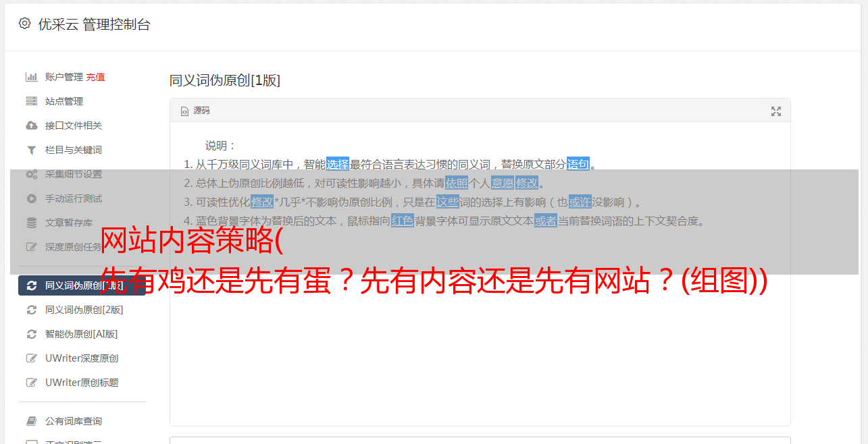The image size is (868, 444).
Task: Click the highlighted word 红色 in the text
Action: point(403,221)
